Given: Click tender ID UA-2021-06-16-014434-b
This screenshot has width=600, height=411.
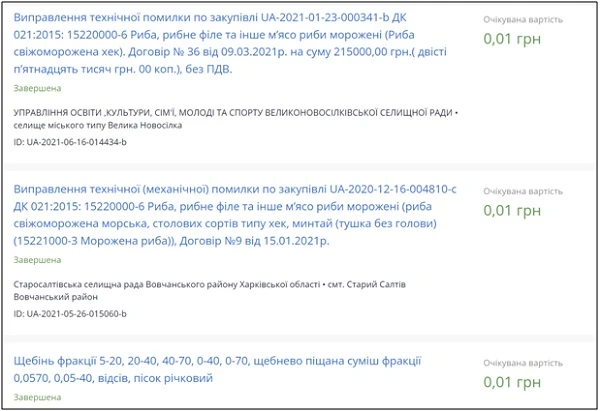Looking at the screenshot, I should click(x=70, y=143).
